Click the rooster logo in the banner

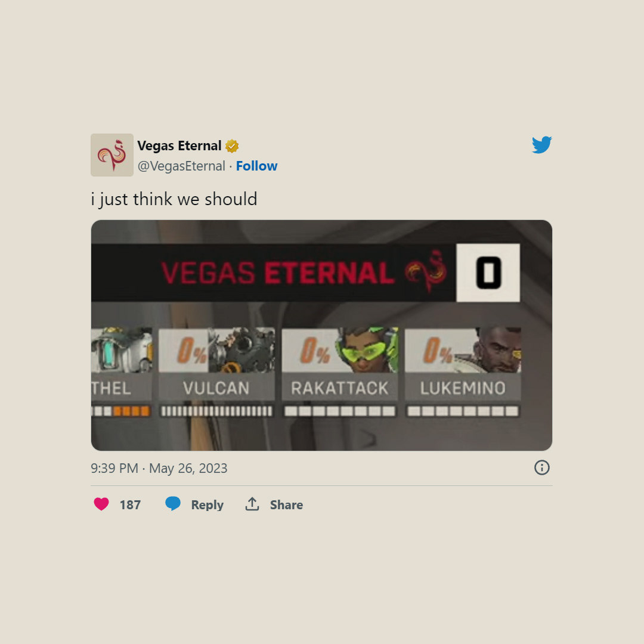coord(426,271)
